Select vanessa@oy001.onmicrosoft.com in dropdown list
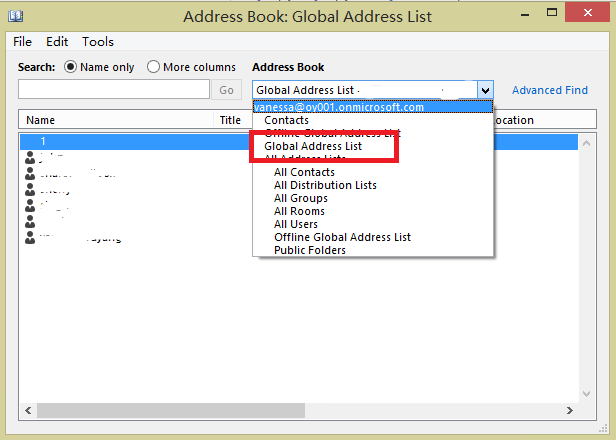 click(372, 107)
